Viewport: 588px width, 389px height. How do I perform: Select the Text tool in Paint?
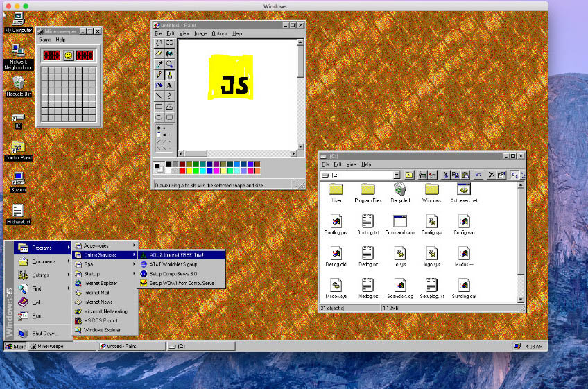point(169,85)
